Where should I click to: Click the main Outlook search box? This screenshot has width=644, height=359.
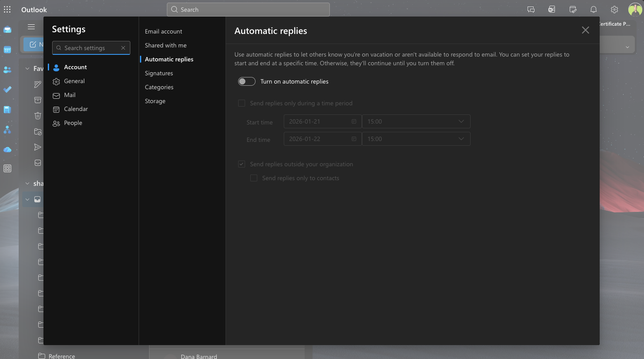coord(248,10)
